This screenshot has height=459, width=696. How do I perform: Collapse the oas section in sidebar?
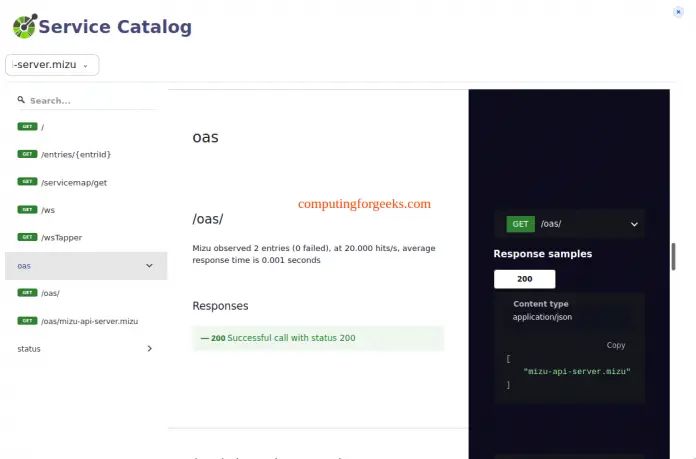click(x=149, y=266)
